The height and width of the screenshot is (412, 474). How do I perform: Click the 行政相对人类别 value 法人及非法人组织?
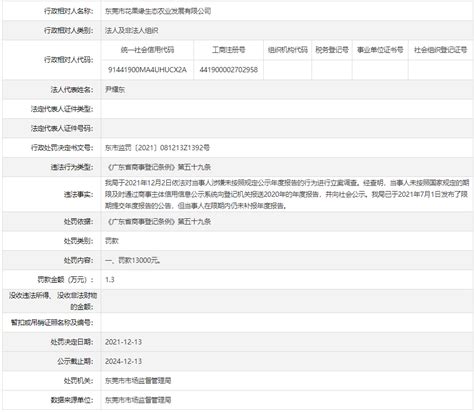131,30
